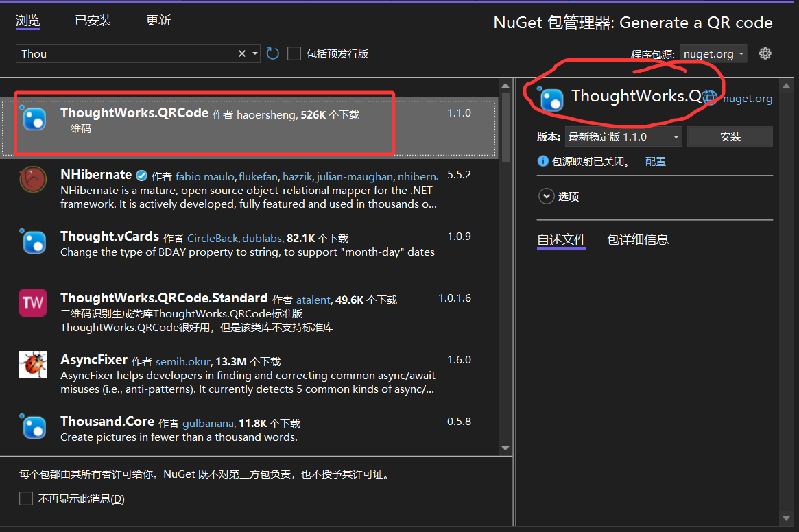Click author link julian-maughan

point(355,176)
